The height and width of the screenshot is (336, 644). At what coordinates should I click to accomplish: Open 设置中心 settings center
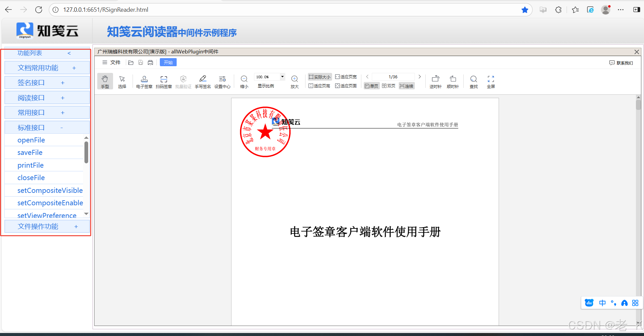[222, 81]
